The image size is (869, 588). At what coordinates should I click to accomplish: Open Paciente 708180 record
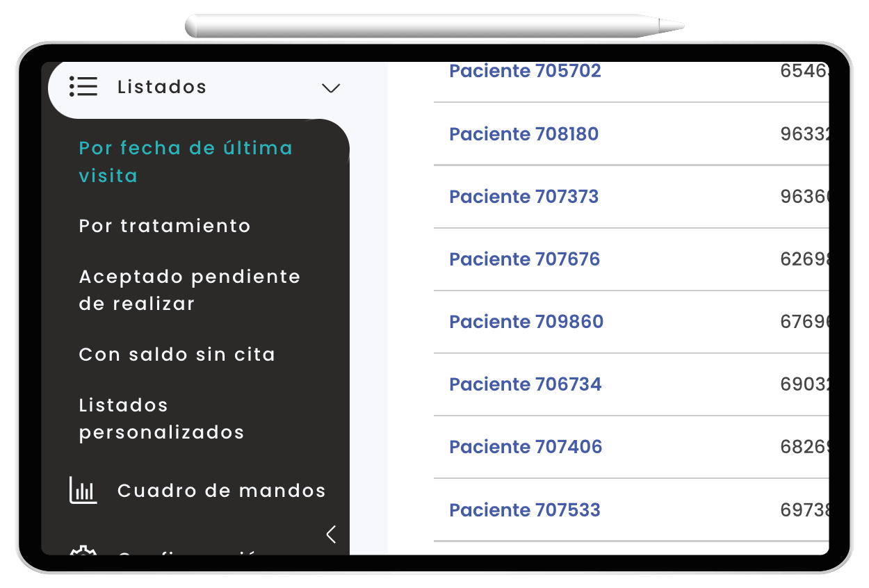tap(523, 133)
